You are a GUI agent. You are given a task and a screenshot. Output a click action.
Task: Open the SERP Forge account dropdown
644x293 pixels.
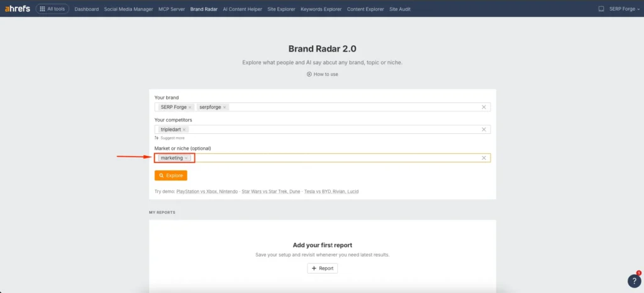(x=624, y=9)
